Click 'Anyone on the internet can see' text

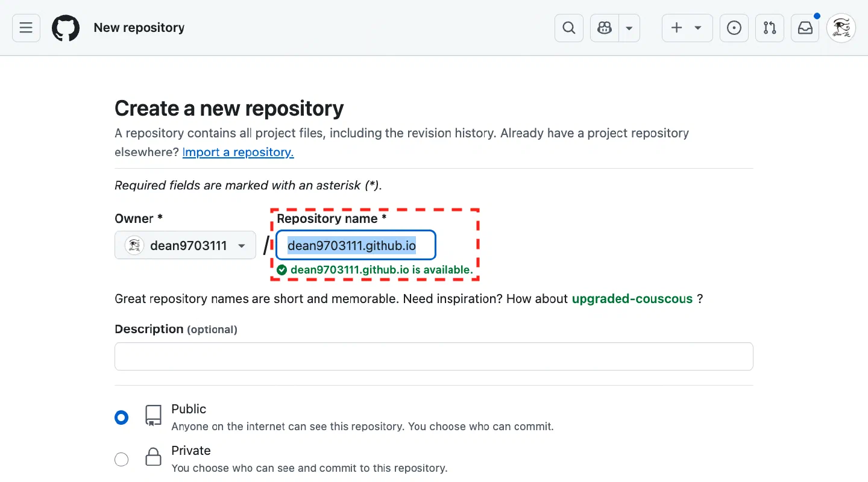point(362,427)
